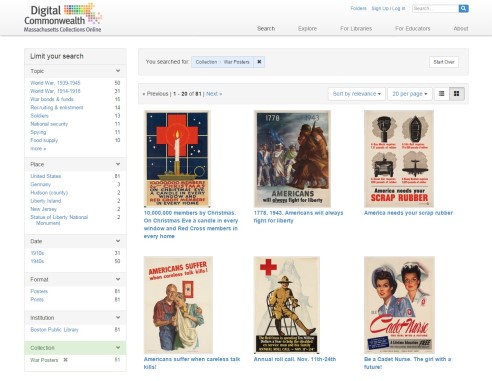The height and width of the screenshot is (381, 492).
Task: Open 'Americans suffer when careless talk kills' title
Action: point(192,363)
